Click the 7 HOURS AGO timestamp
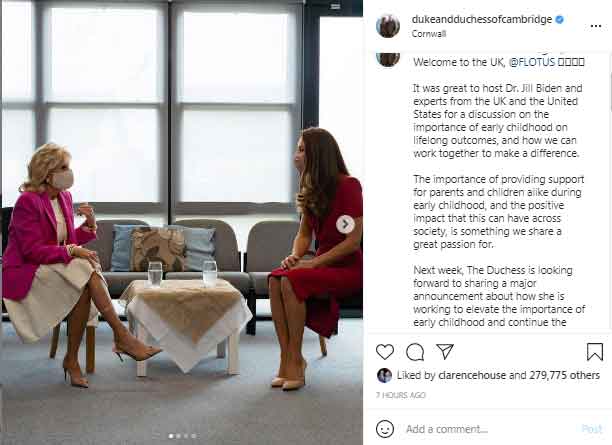This screenshot has height=445, width=612. (x=400, y=395)
